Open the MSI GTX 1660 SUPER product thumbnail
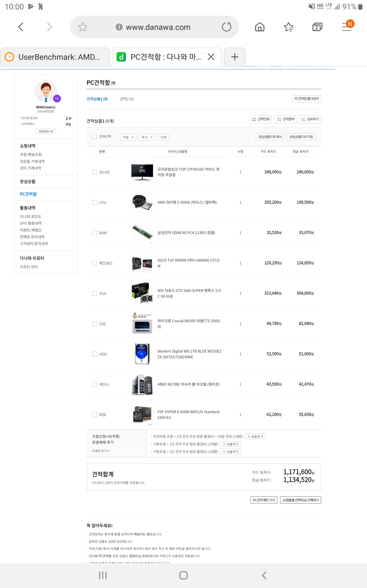The image size is (367, 588). tap(142, 293)
